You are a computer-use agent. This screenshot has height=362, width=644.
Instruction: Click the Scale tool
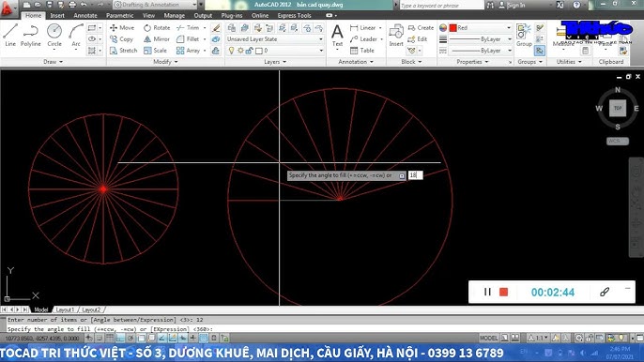tap(155, 51)
